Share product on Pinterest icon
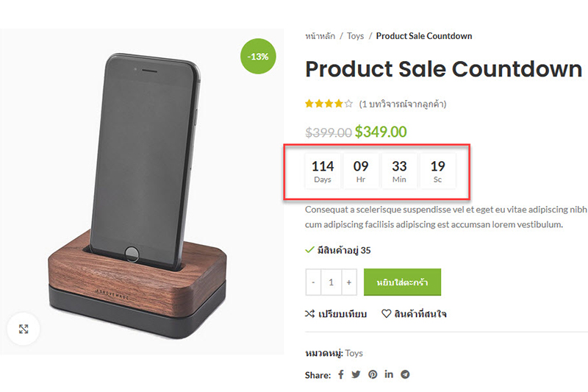588x392 pixels. click(x=373, y=375)
